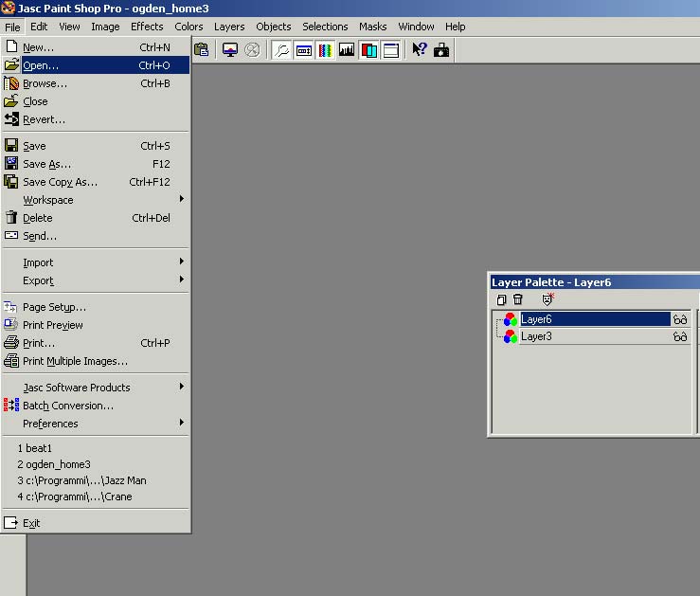Open the View menu
The image size is (700, 596).
click(70, 27)
